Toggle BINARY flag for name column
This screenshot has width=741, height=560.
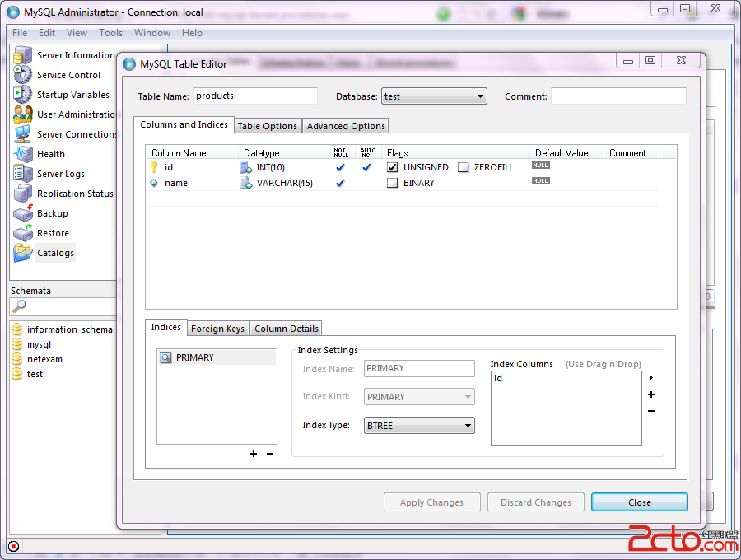click(392, 183)
